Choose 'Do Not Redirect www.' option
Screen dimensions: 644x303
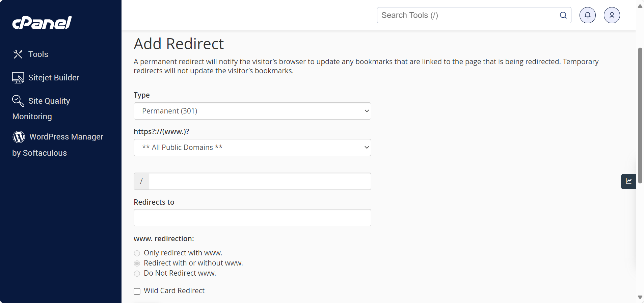pos(136,274)
